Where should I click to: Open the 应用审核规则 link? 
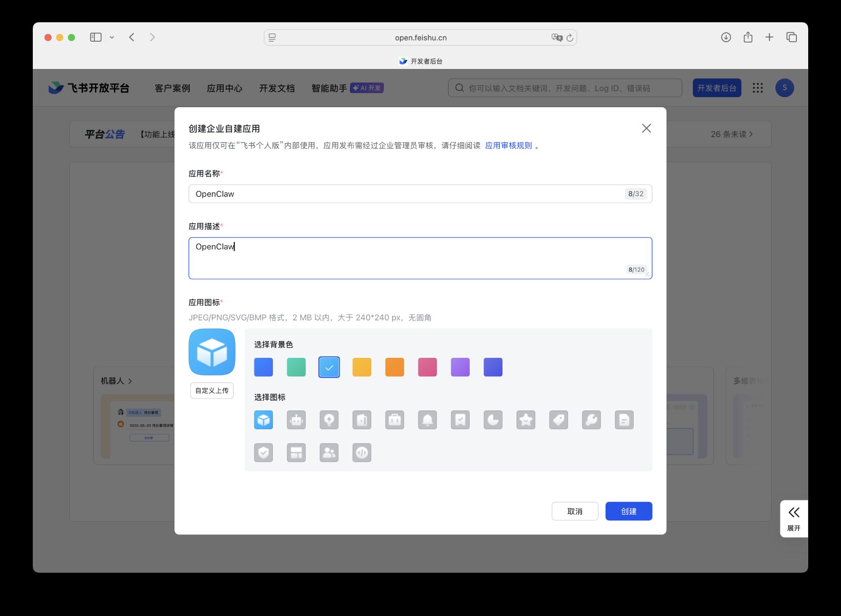coord(508,145)
